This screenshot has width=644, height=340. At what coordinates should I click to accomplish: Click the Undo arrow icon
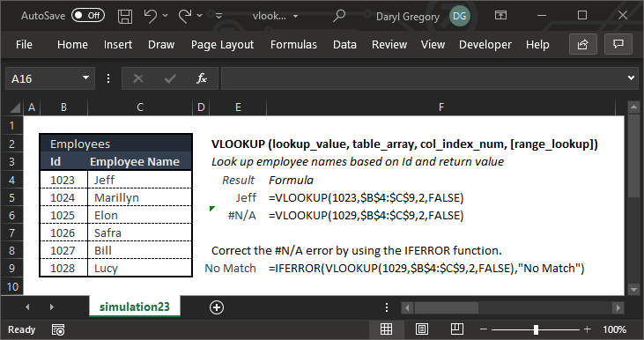[x=150, y=16]
